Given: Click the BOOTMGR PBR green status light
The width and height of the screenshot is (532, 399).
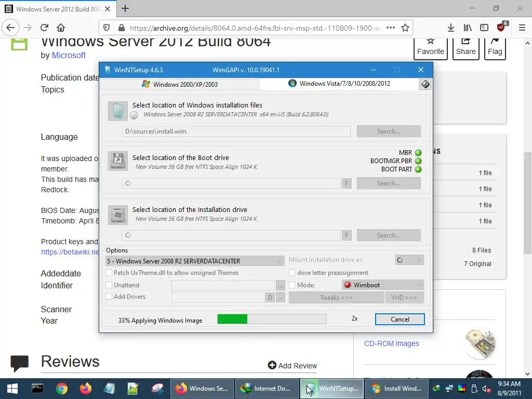Looking at the screenshot, I should (418, 161).
